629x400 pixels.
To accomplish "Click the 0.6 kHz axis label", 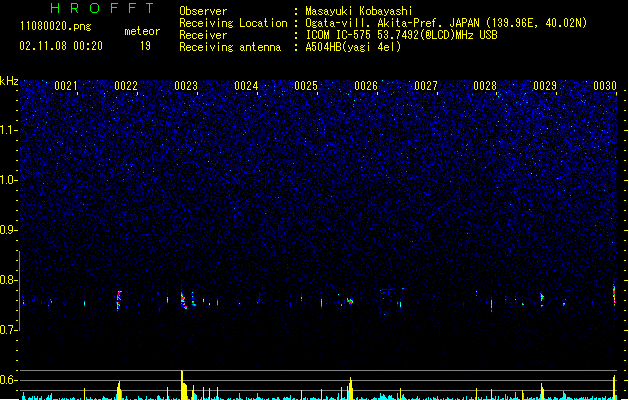I will 8,380.
